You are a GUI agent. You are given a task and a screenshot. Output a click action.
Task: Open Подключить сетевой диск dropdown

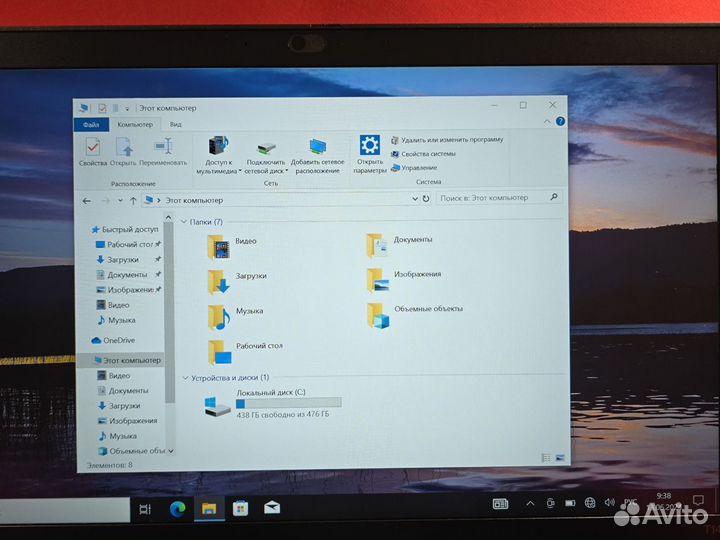coord(266,156)
